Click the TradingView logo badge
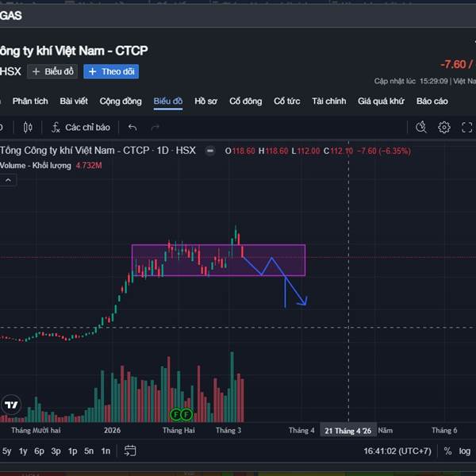Screen dimensions: 476x476 11,405
